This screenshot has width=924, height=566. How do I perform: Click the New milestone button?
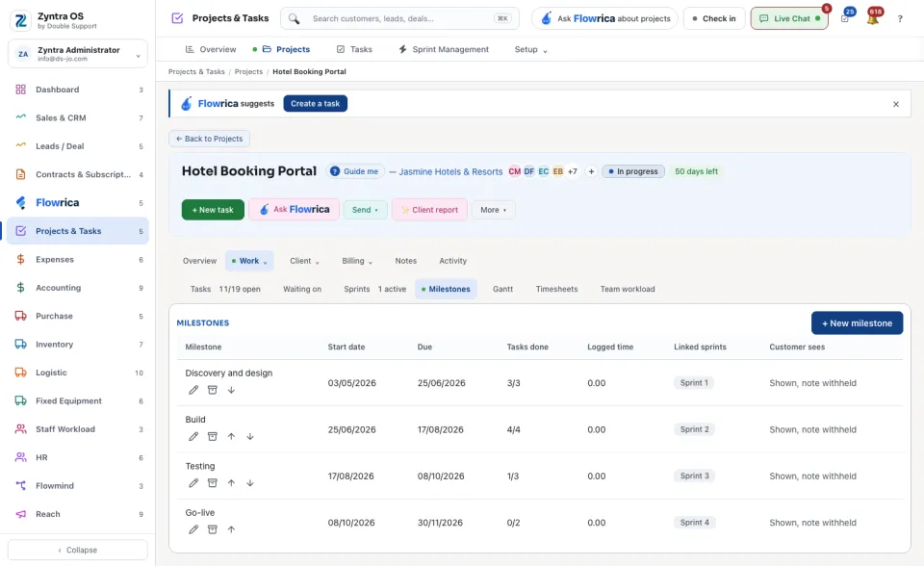(857, 323)
